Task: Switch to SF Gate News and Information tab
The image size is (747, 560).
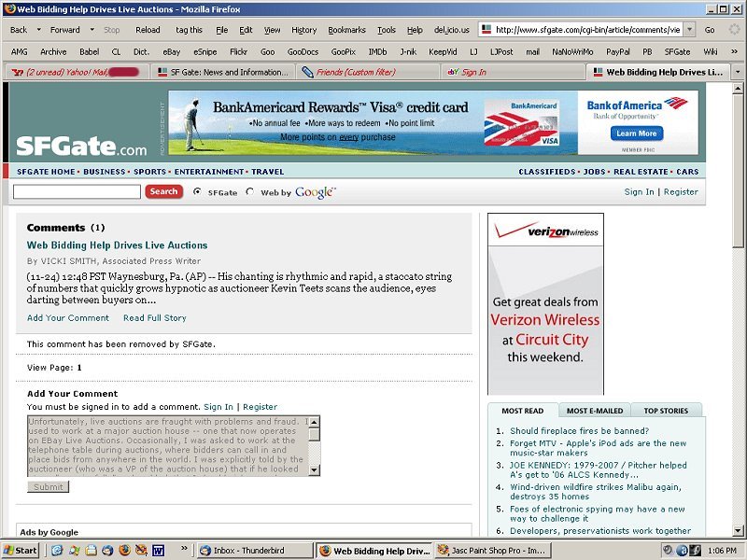Action: (x=223, y=72)
